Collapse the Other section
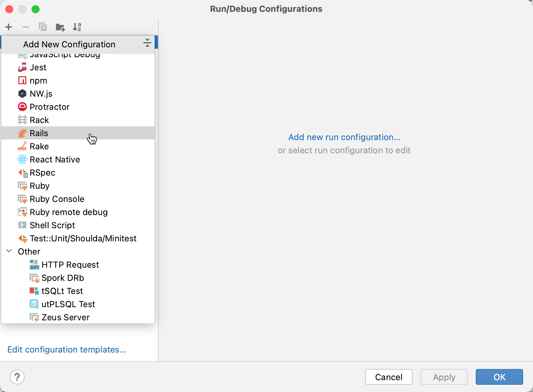 [x=9, y=251]
